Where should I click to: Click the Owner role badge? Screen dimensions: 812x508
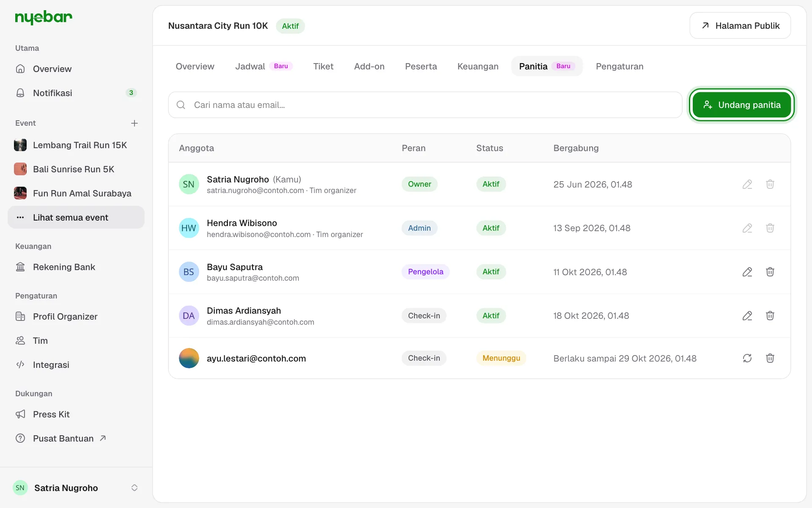[420, 184]
